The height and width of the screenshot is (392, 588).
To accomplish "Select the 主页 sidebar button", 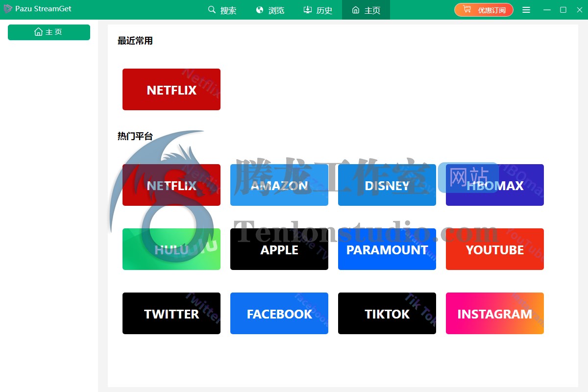I will point(49,32).
